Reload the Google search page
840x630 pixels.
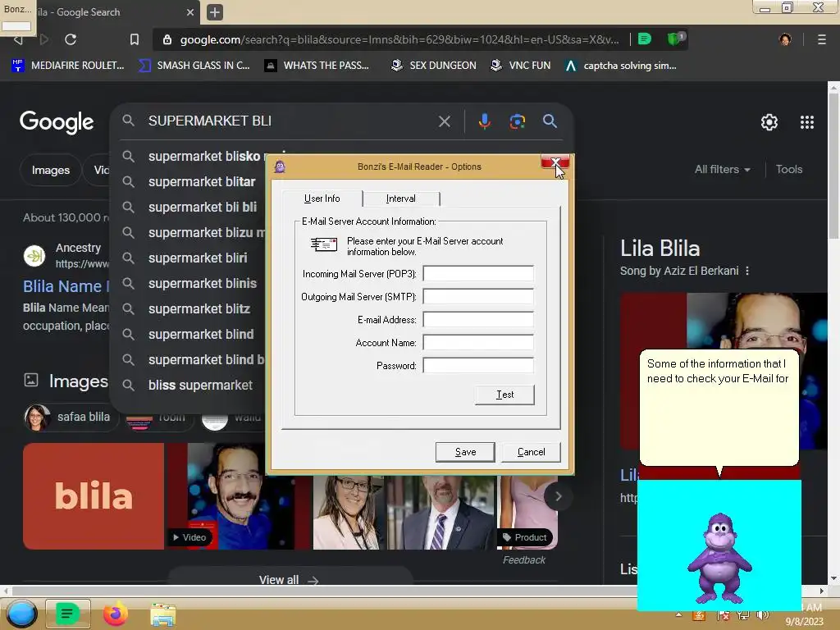[x=71, y=39]
